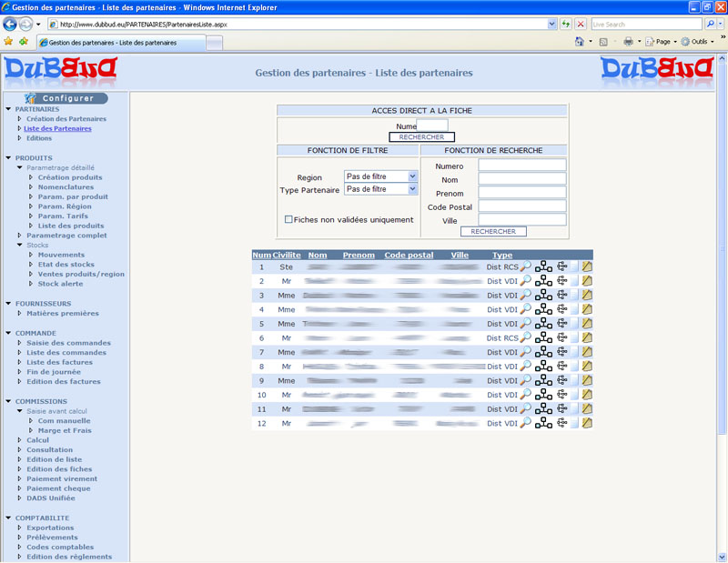Image resolution: width=728 pixels, height=563 pixels.
Task: Click into the Code Postal search field
Action: click(522, 206)
